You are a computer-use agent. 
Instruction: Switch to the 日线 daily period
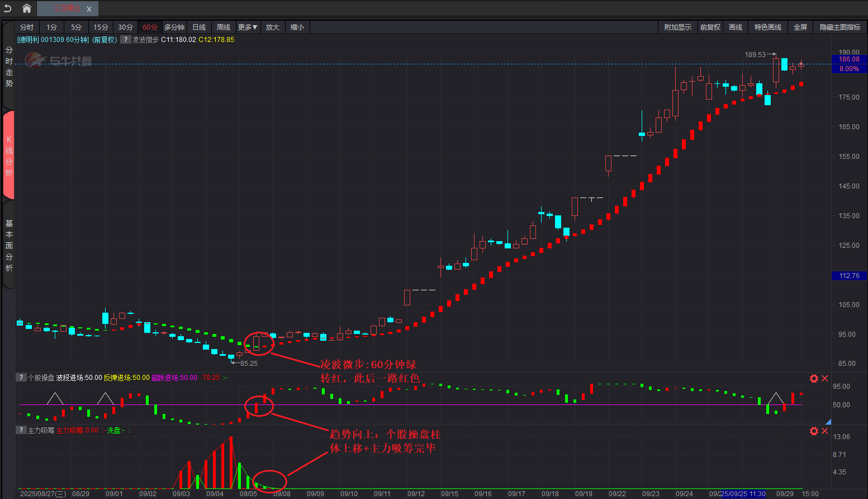[x=199, y=27]
